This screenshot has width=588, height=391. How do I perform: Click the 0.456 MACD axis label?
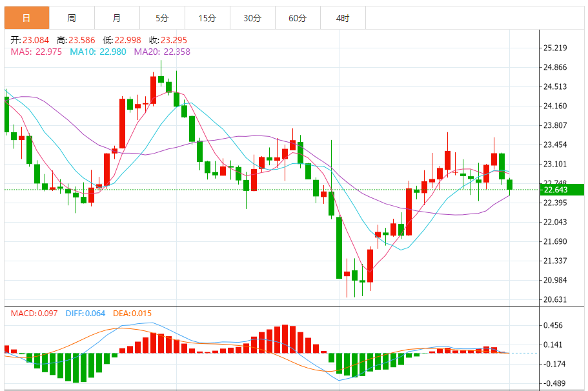pyautogui.click(x=553, y=325)
